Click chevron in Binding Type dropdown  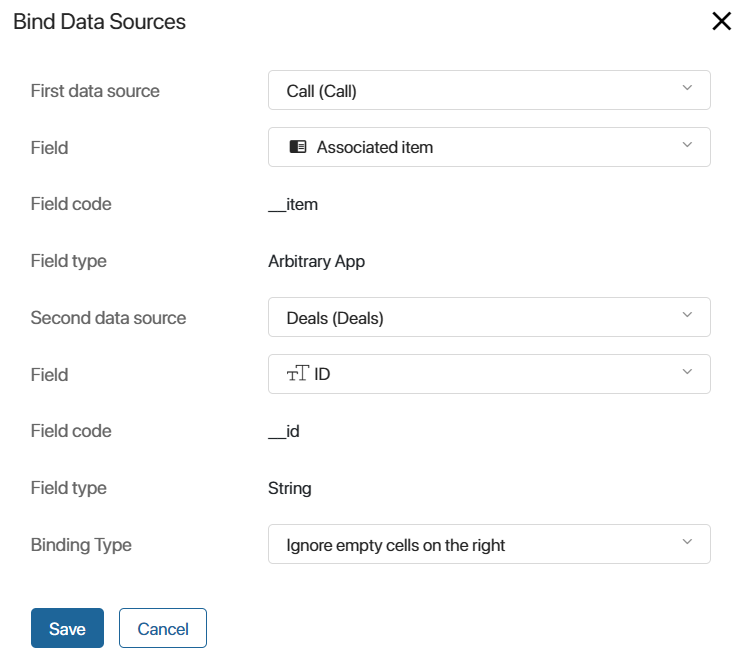pyautogui.click(x=687, y=542)
